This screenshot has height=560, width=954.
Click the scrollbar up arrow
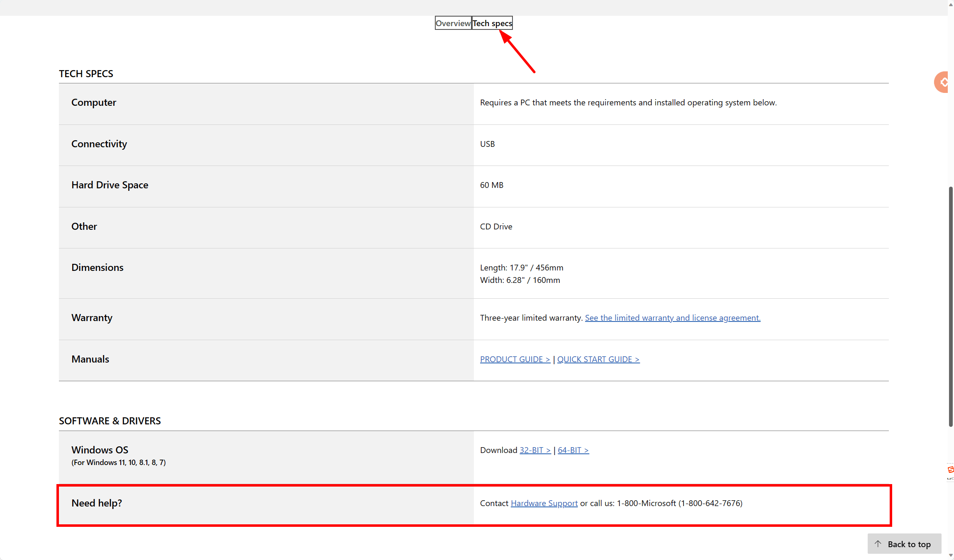point(951,5)
